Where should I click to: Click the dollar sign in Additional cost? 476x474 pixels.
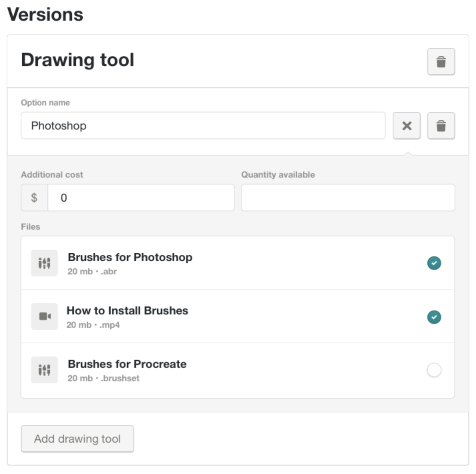point(34,198)
